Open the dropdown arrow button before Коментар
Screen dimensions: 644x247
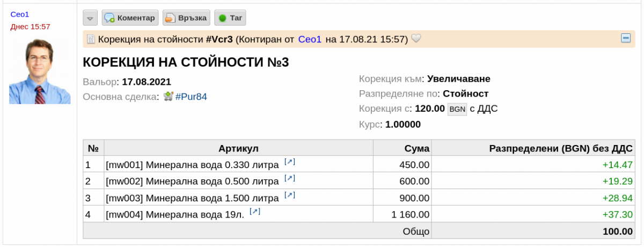point(90,18)
